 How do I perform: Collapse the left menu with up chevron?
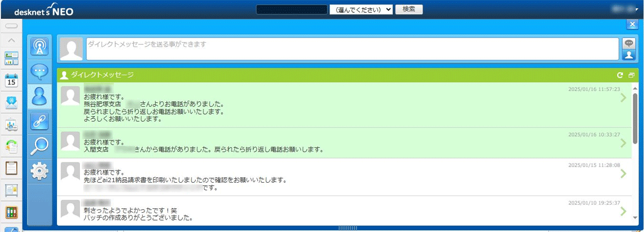point(11,41)
